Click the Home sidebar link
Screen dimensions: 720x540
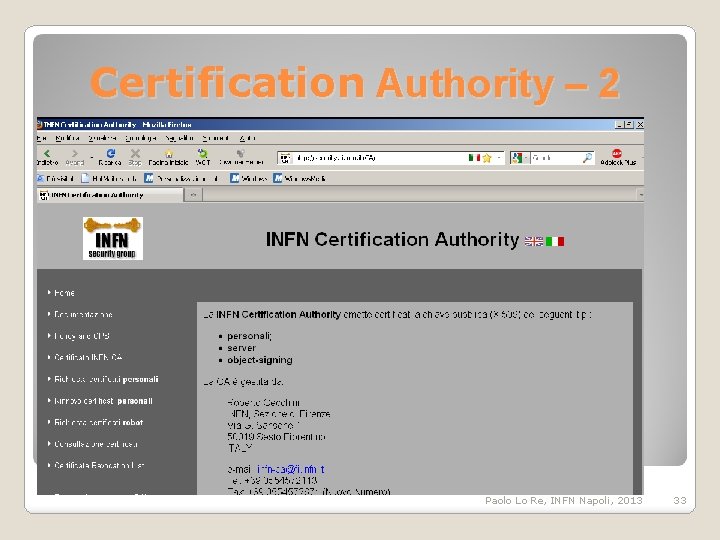click(x=64, y=292)
